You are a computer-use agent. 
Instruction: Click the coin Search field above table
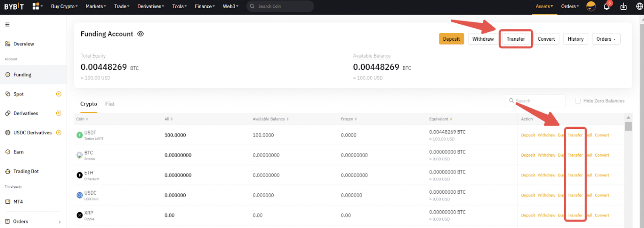[x=535, y=101]
